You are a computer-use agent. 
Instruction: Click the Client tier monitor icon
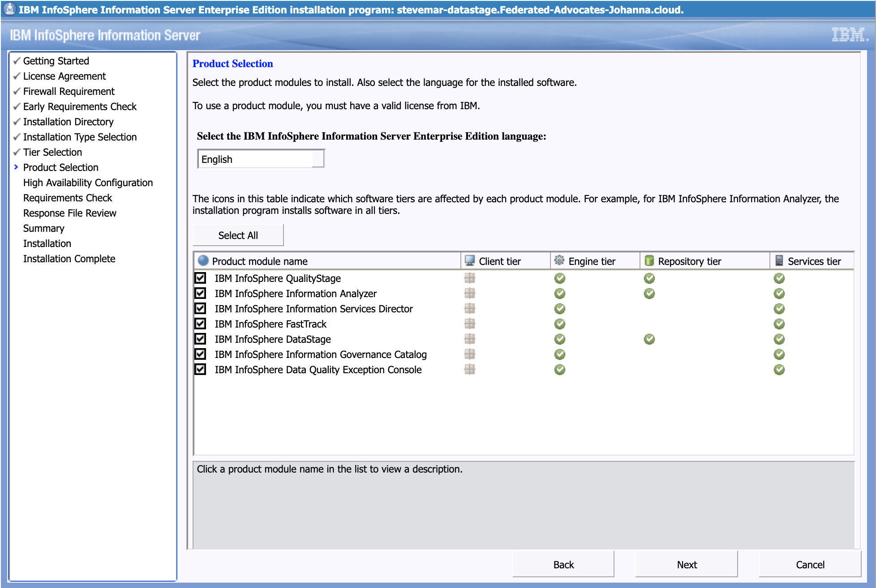click(x=470, y=260)
